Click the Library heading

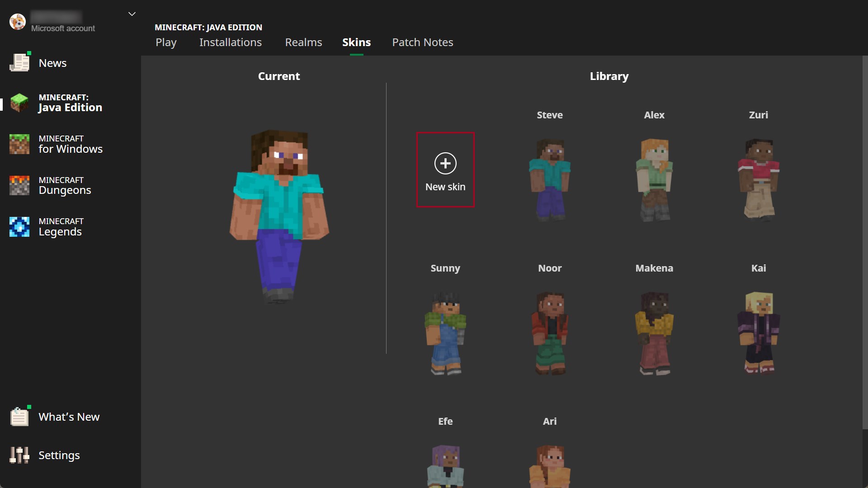pyautogui.click(x=609, y=76)
